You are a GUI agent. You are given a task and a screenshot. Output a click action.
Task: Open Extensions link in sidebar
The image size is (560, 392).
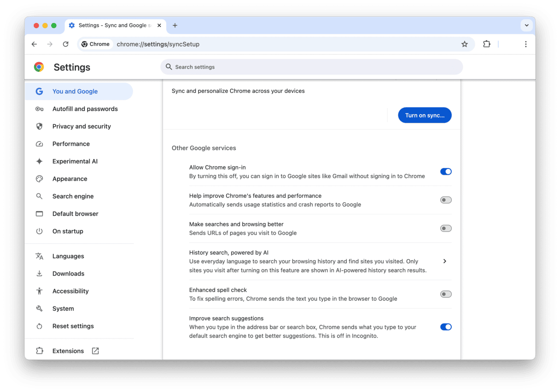coord(68,351)
